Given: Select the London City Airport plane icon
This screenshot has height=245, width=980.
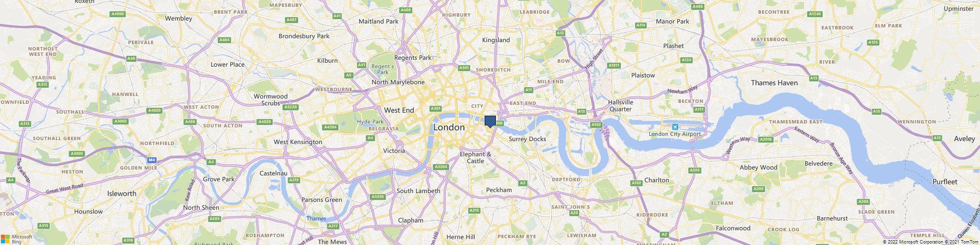Looking at the screenshot, I should (676, 127).
